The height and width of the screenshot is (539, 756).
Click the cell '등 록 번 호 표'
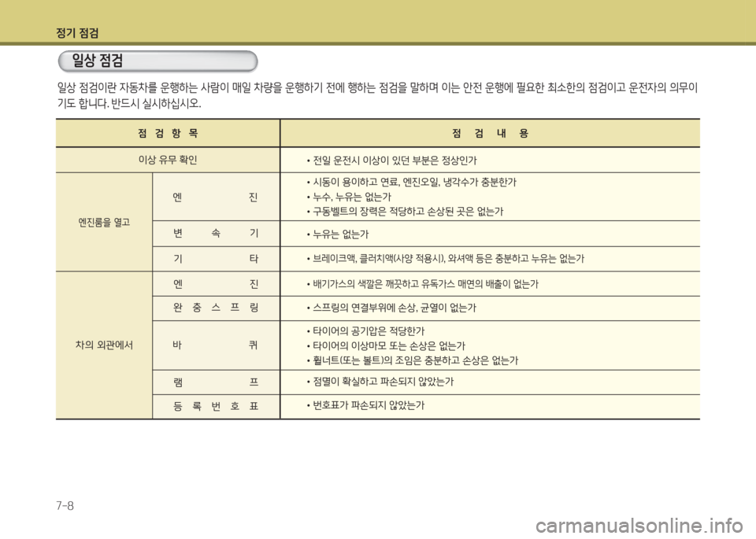[x=216, y=407]
